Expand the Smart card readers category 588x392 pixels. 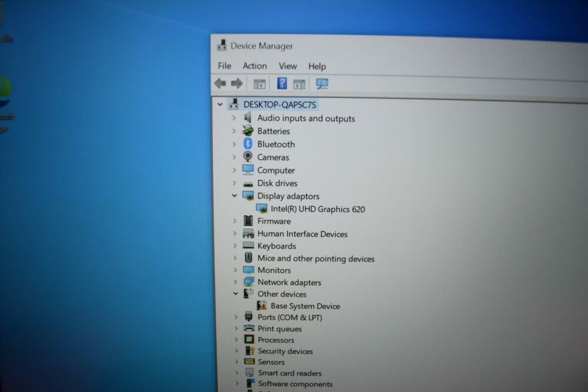(236, 373)
